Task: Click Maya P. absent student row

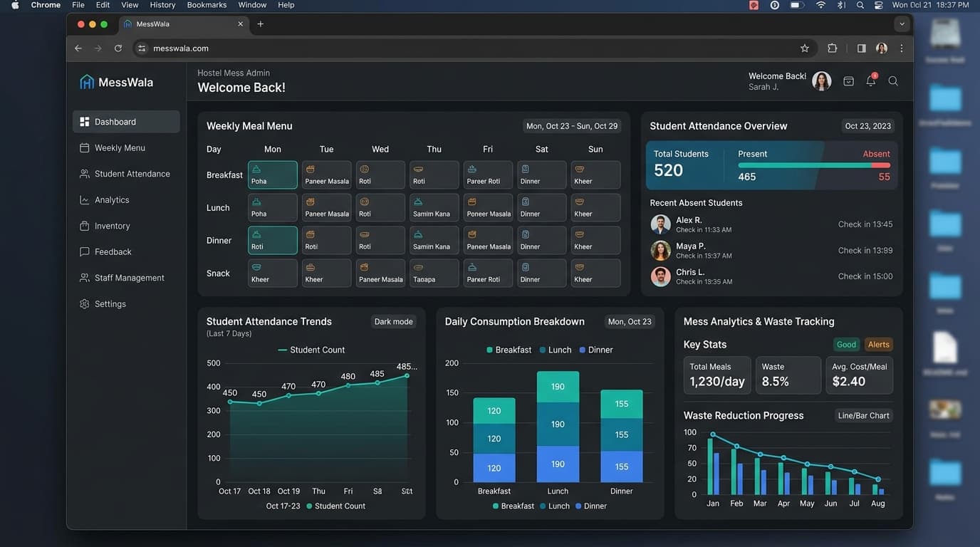Action: pos(772,251)
